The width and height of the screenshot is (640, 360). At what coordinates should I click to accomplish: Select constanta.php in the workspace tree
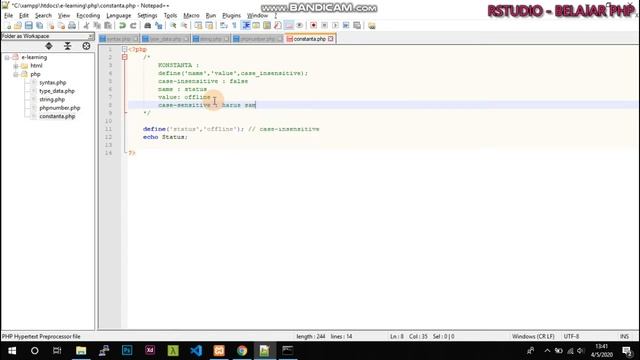pyautogui.click(x=57, y=116)
